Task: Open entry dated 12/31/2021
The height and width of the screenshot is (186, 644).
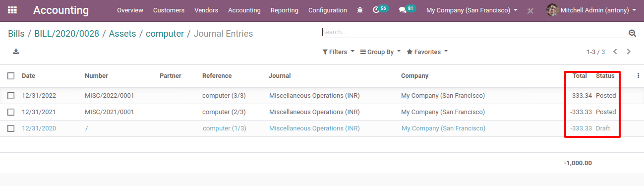Action: point(39,112)
